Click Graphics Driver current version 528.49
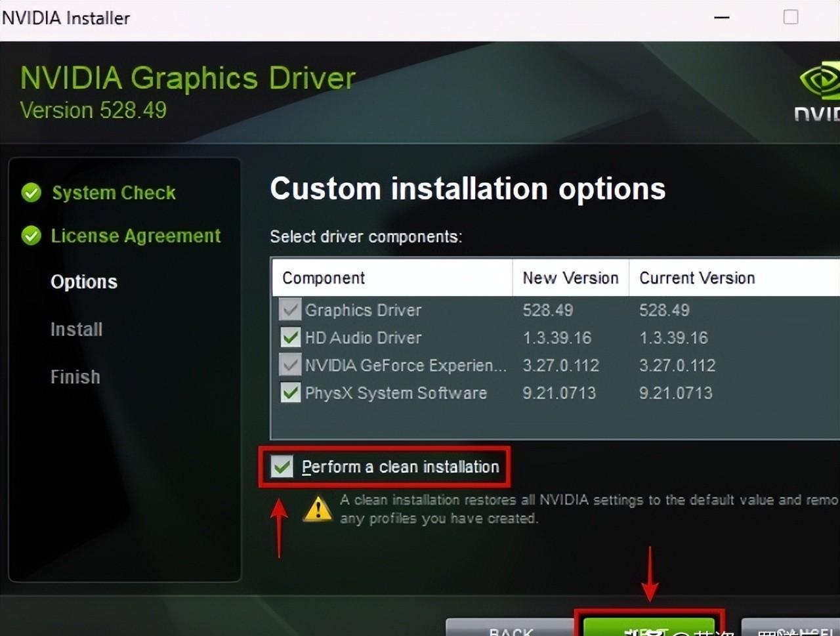The height and width of the screenshot is (636, 840). [664, 310]
